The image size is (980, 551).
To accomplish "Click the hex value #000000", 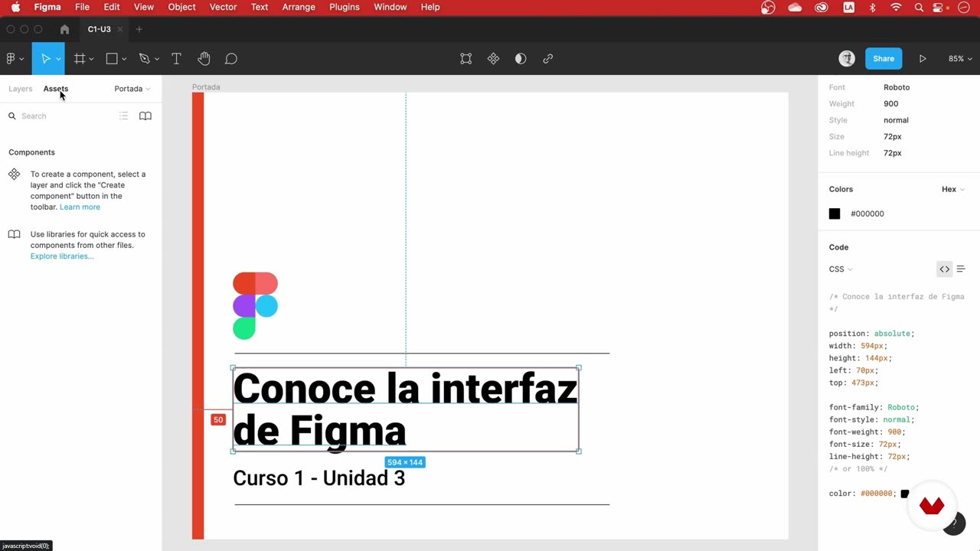I will 867,214.
